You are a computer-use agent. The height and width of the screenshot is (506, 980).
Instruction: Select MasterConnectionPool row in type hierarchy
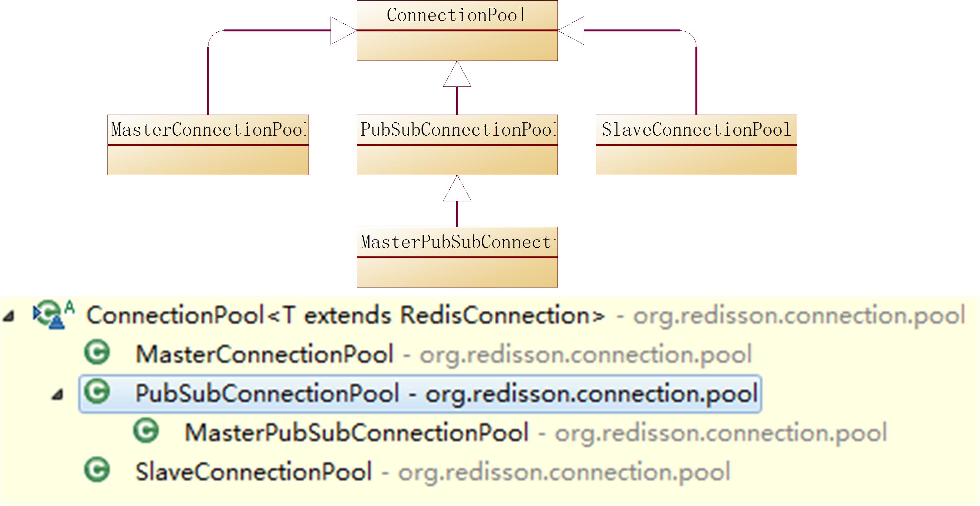click(444, 354)
